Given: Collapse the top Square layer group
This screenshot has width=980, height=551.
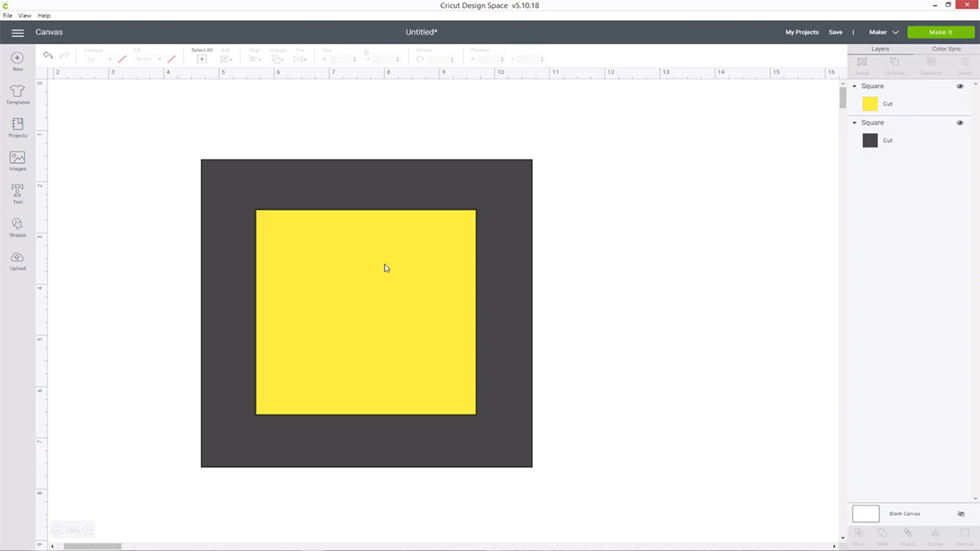Looking at the screenshot, I should point(854,86).
